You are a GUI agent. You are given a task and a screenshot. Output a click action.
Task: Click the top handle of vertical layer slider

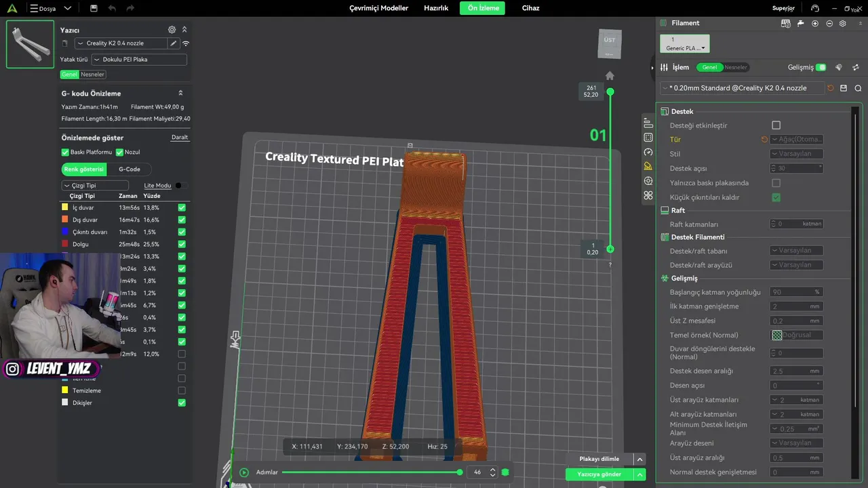click(610, 91)
